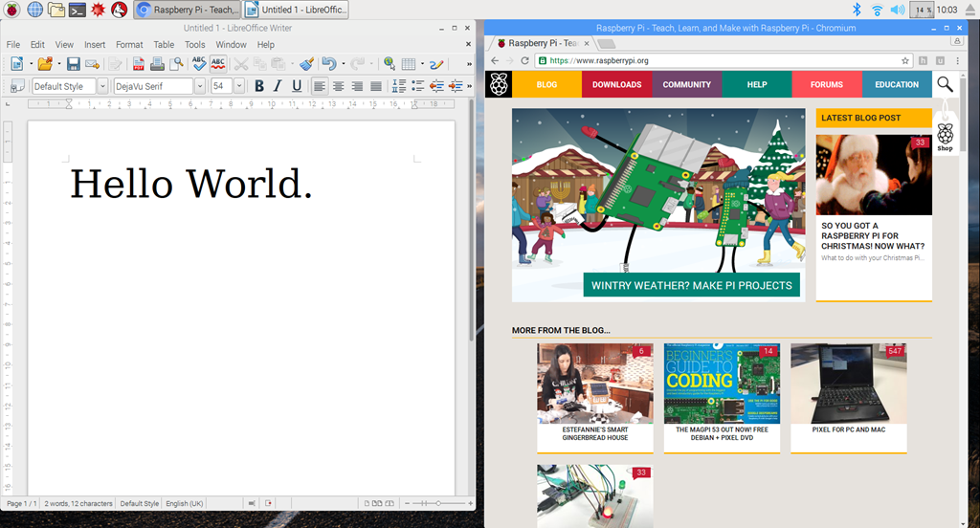Open the Tools menu in Writer
The height and width of the screenshot is (528, 980).
click(194, 44)
